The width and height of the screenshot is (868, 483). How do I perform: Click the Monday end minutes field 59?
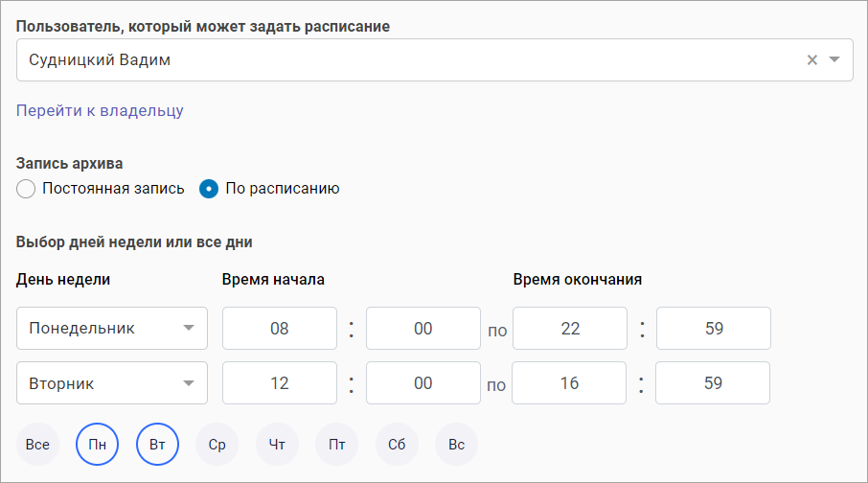point(714,329)
